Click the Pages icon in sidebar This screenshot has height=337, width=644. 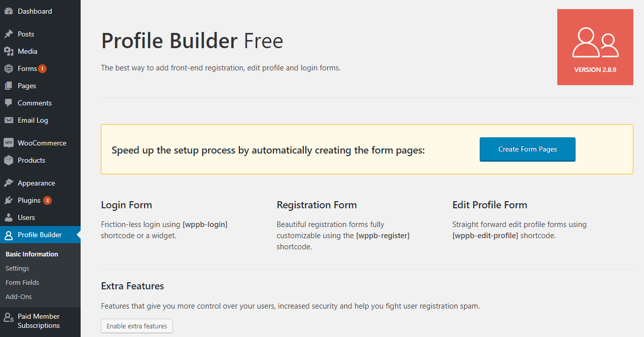(9, 86)
